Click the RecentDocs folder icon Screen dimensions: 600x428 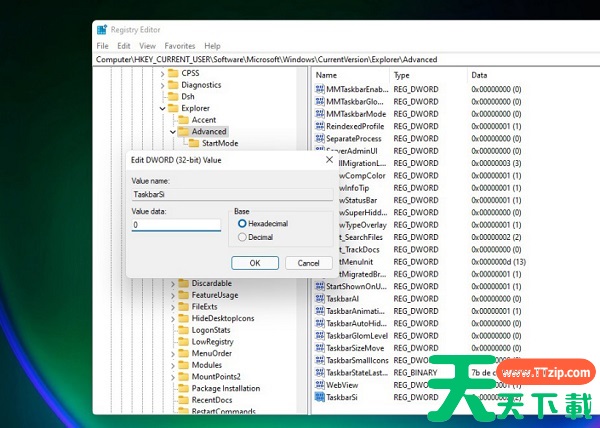pos(184,400)
